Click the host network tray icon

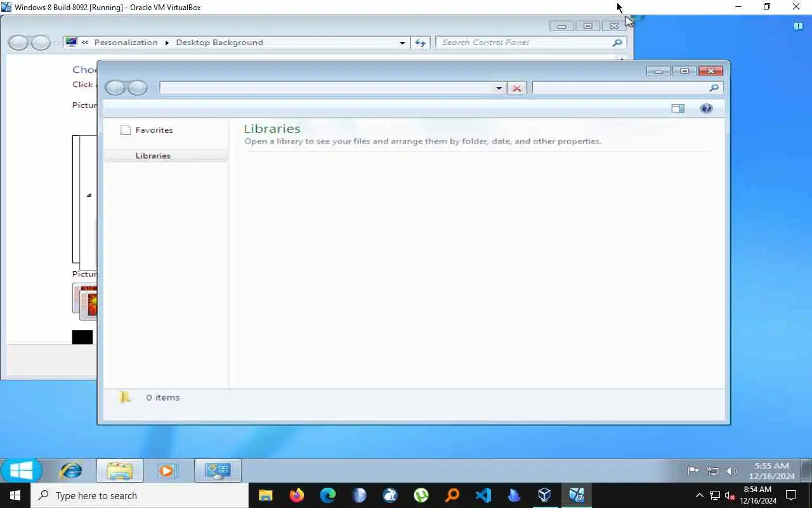(x=715, y=496)
